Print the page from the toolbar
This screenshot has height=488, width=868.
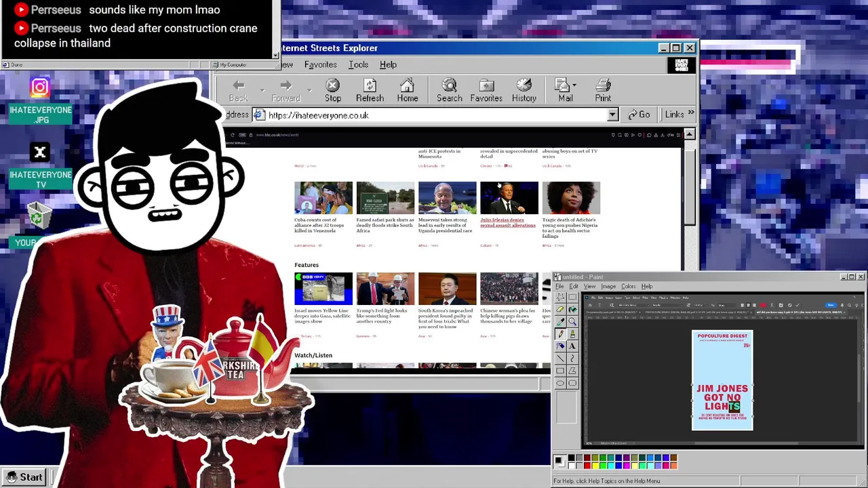tap(603, 91)
